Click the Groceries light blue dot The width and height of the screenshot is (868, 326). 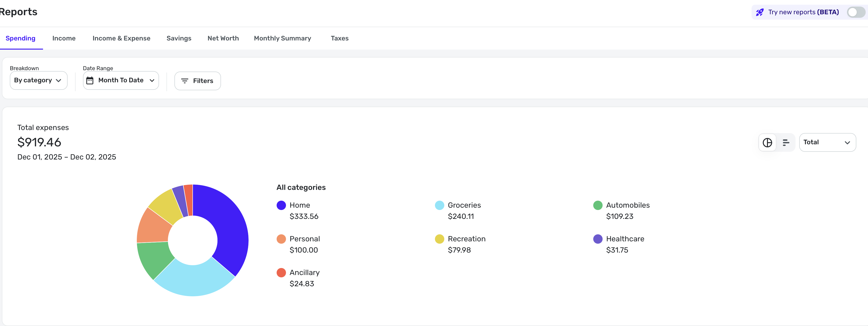click(439, 205)
